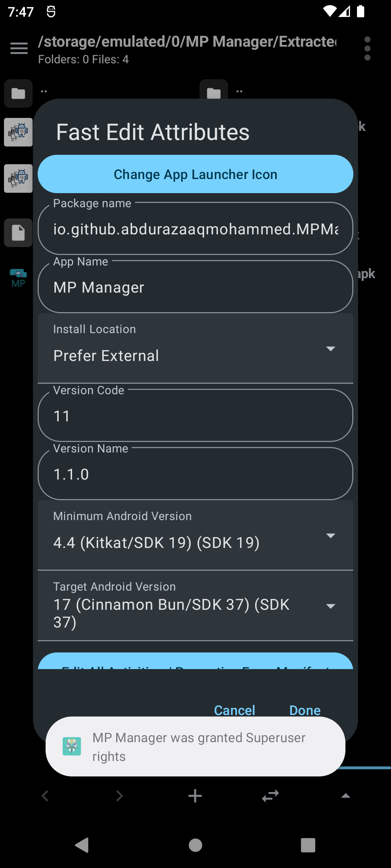391x868 pixels.
Task: Go forward with bottom right chevron
Action: [119, 796]
